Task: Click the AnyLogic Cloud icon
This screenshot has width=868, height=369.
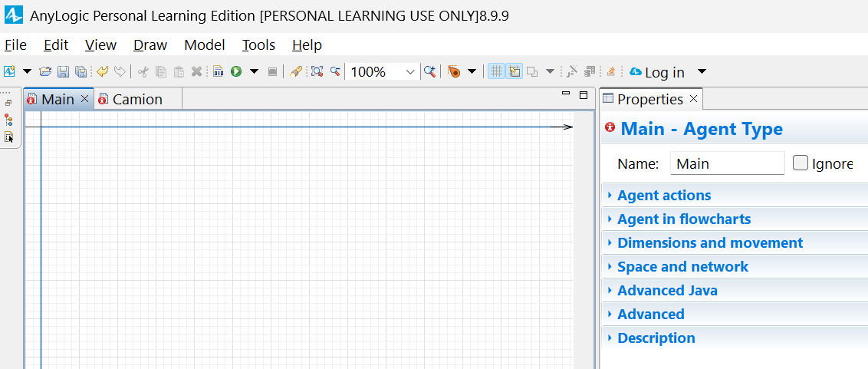Action: coord(636,72)
